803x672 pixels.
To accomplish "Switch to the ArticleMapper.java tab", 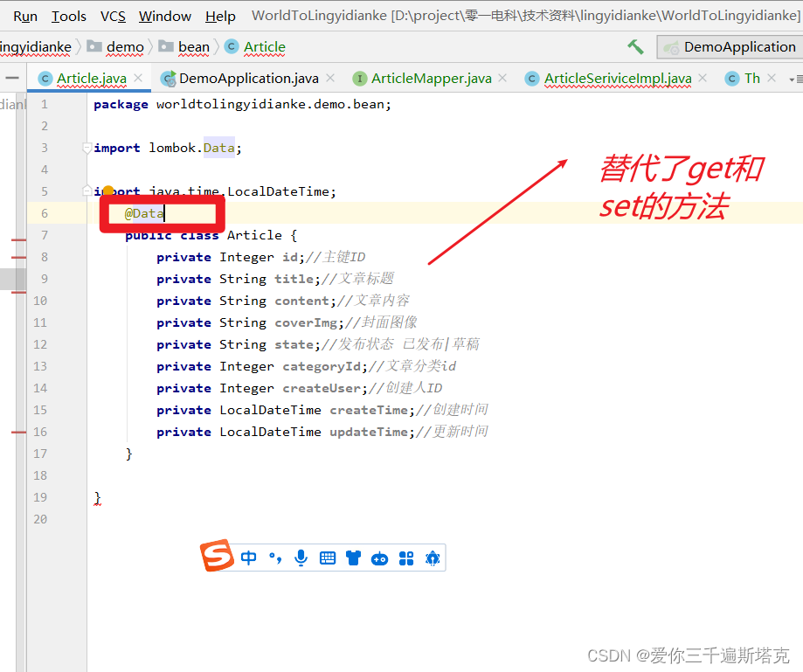I will (x=431, y=79).
